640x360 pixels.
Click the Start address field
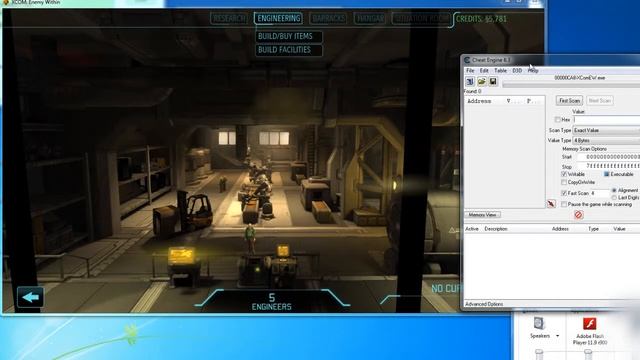[610, 157]
